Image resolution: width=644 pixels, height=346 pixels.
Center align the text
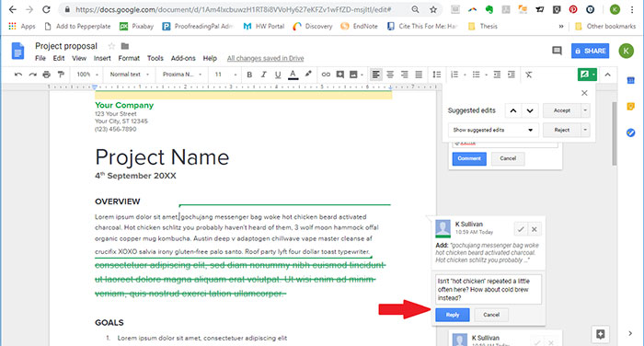click(390, 75)
